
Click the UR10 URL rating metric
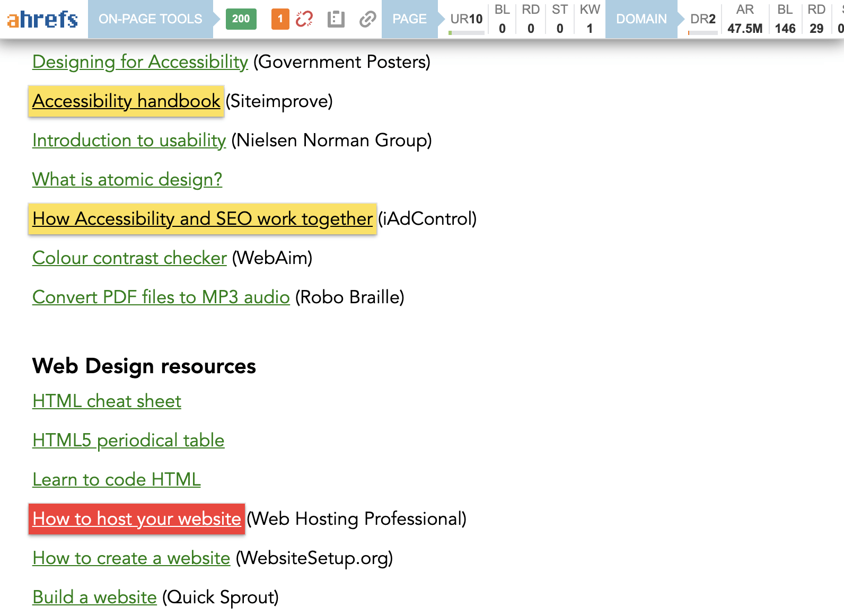pos(466,19)
